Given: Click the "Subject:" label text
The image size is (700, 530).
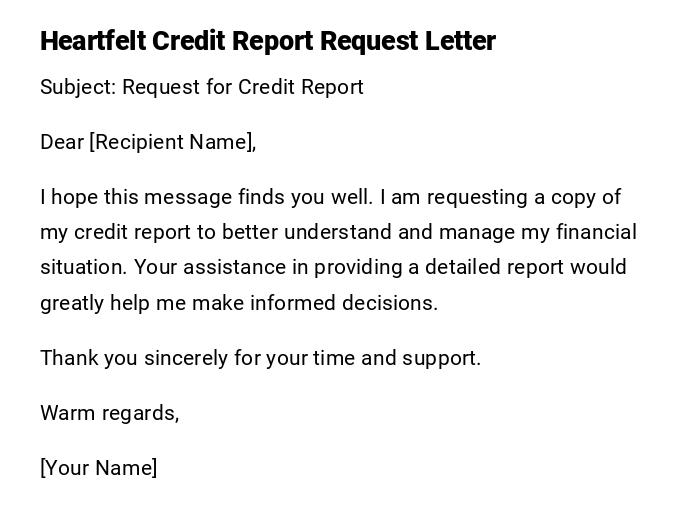Looking at the screenshot, I should [x=78, y=87].
